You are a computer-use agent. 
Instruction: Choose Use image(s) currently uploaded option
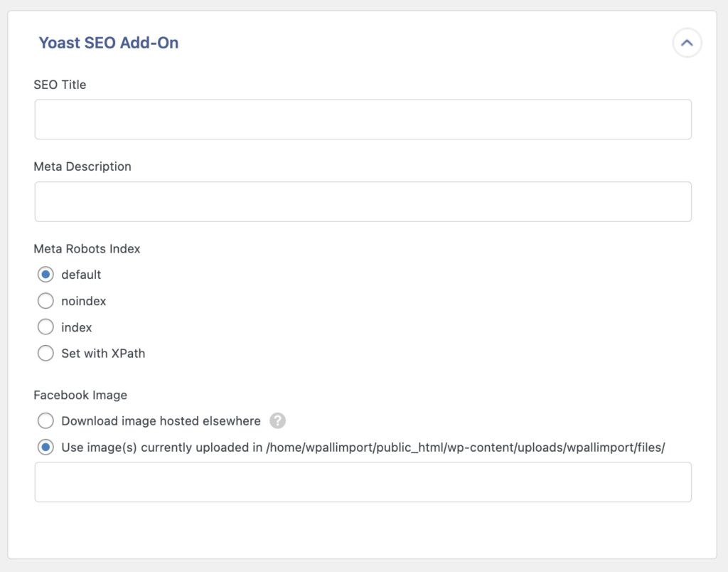pyautogui.click(x=45, y=447)
